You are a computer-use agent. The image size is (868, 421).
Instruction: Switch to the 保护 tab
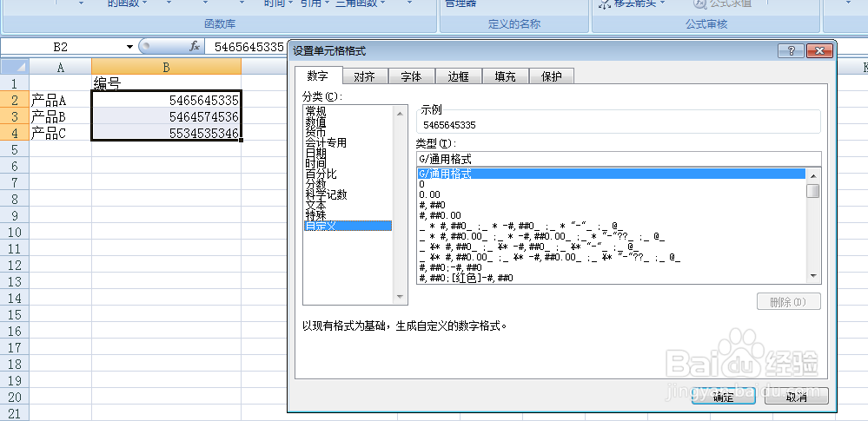pos(552,77)
